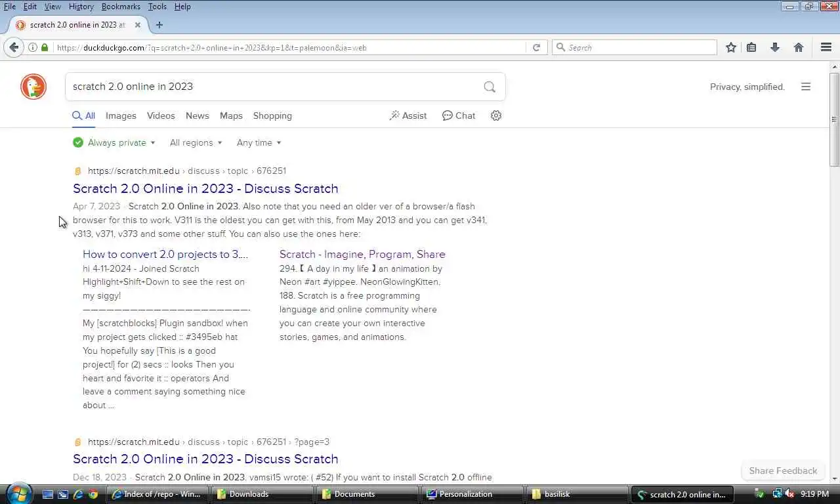Open the search settings gear icon

[496, 115]
